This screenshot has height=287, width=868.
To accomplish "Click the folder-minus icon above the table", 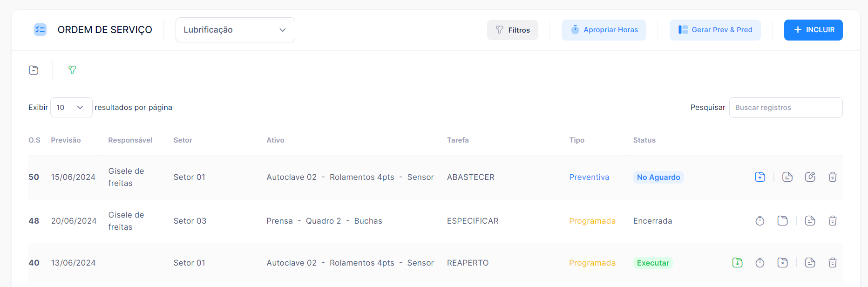I will [34, 70].
